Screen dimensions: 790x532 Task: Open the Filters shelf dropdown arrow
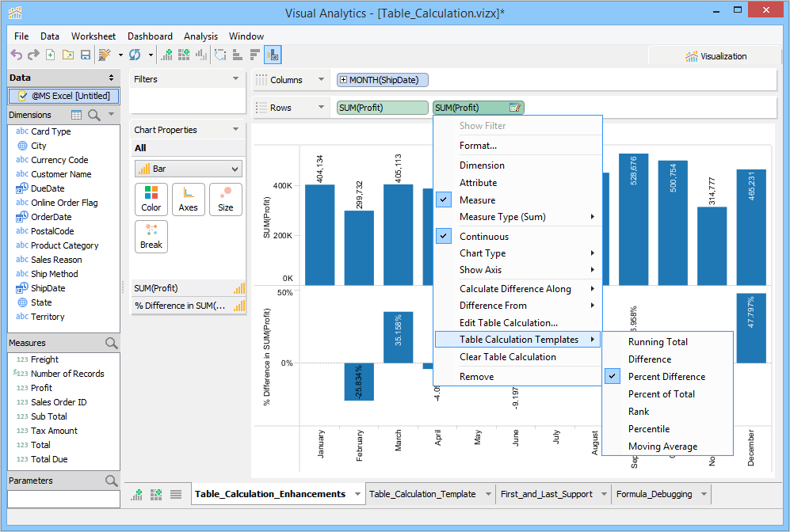[x=235, y=78]
